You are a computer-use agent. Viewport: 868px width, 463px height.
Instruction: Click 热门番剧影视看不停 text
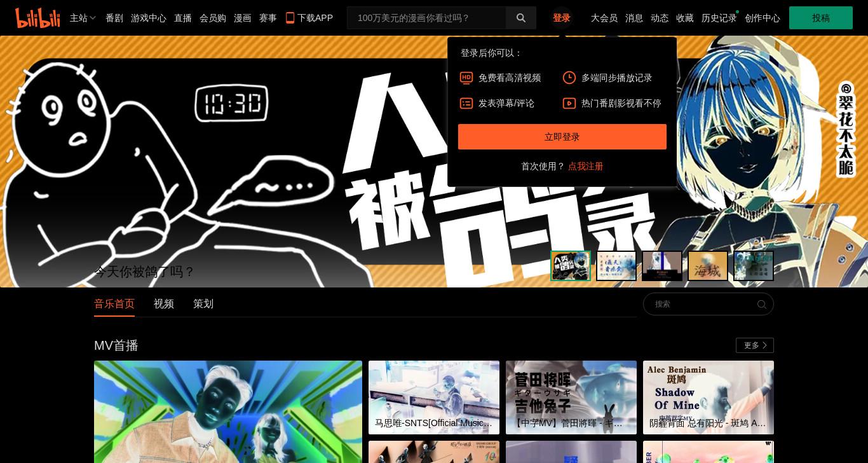pyautogui.click(x=621, y=103)
